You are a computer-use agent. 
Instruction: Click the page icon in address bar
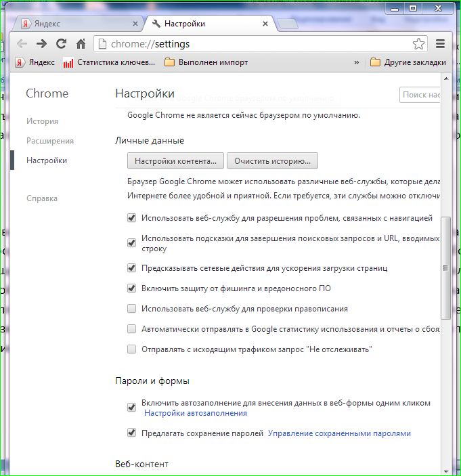[103, 44]
